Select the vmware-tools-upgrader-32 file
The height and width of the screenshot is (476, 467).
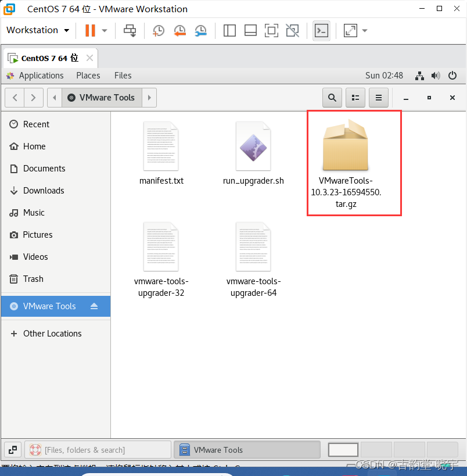click(161, 260)
